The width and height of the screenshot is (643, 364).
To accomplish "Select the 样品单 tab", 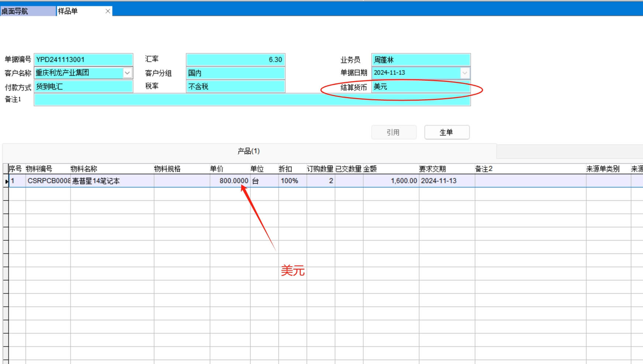I will [77, 11].
